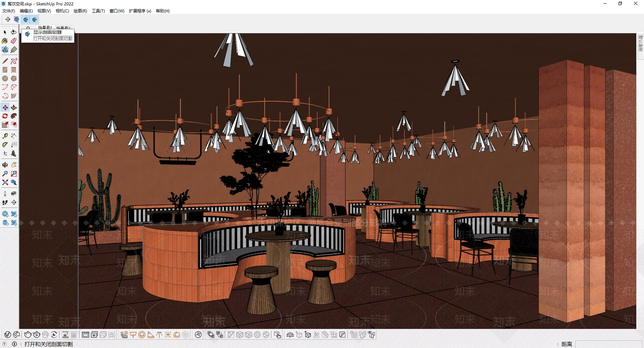Pick the Eraser tool

[14, 41]
